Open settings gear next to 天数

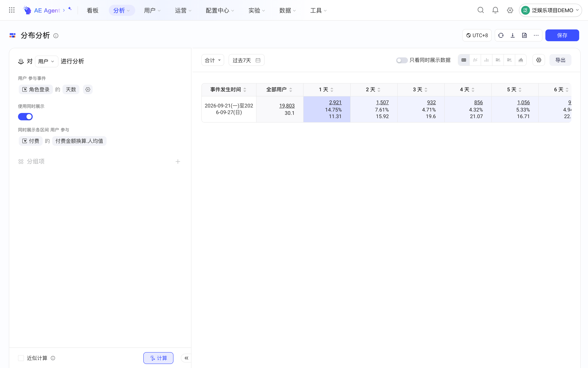(88, 90)
